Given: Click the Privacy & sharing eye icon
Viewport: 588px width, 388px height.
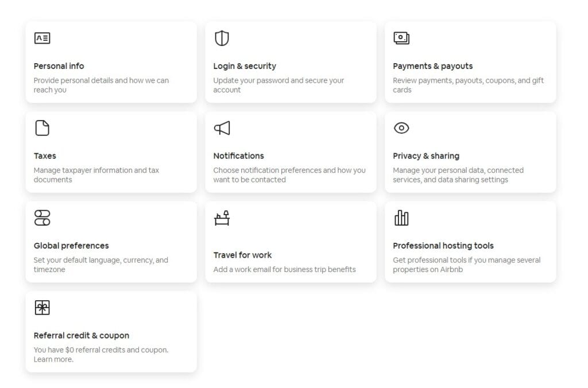Looking at the screenshot, I should pos(401,127).
